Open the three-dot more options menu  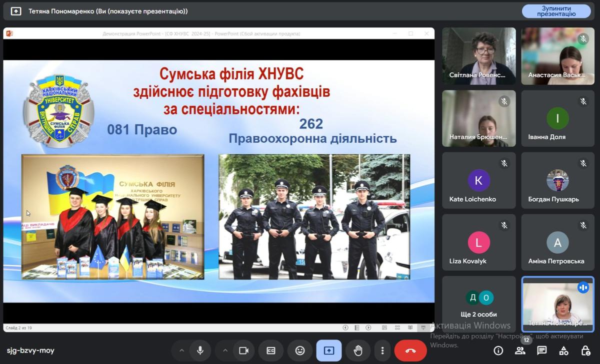(382, 351)
